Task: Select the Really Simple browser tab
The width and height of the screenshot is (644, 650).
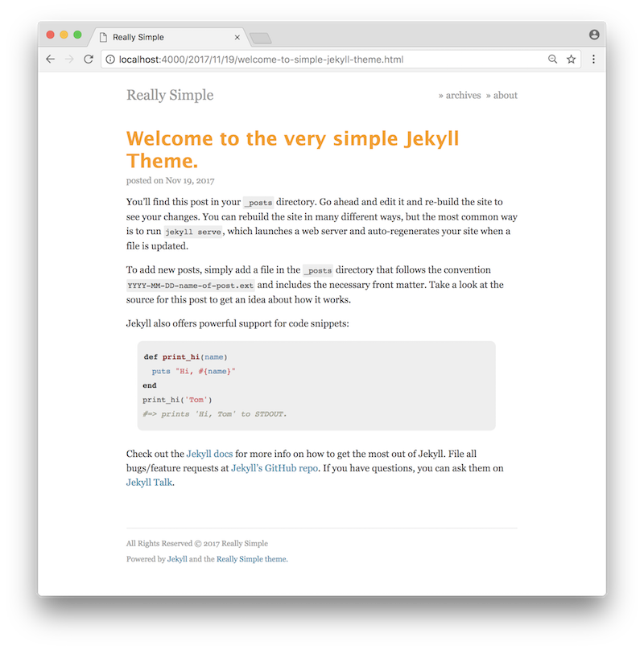Action: coord(168,37)
